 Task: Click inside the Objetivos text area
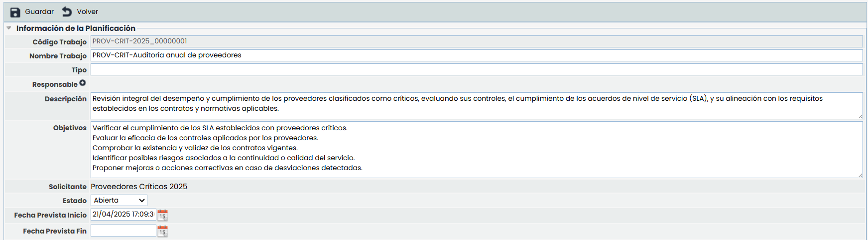[476, 149]
